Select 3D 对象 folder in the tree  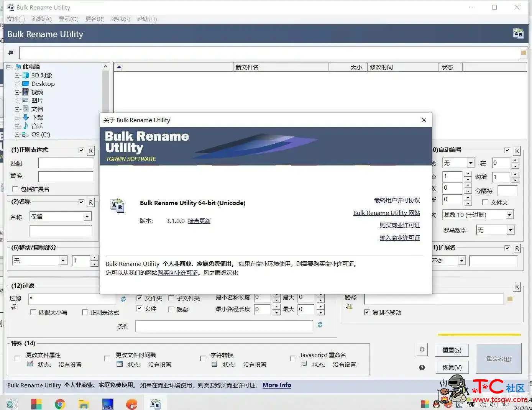tap(42, 75)
